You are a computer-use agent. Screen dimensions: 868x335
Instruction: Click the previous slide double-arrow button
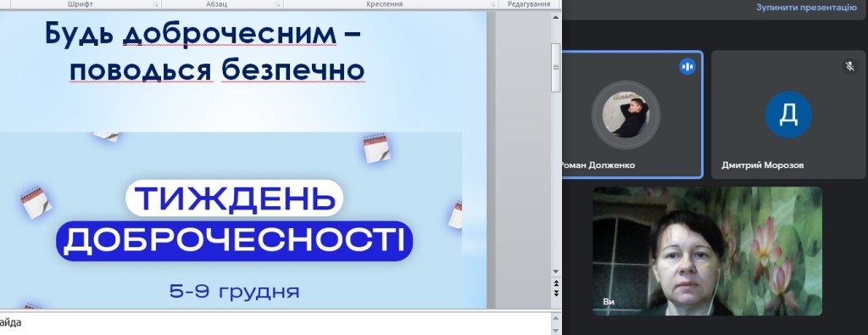click(x=556, y=283)
